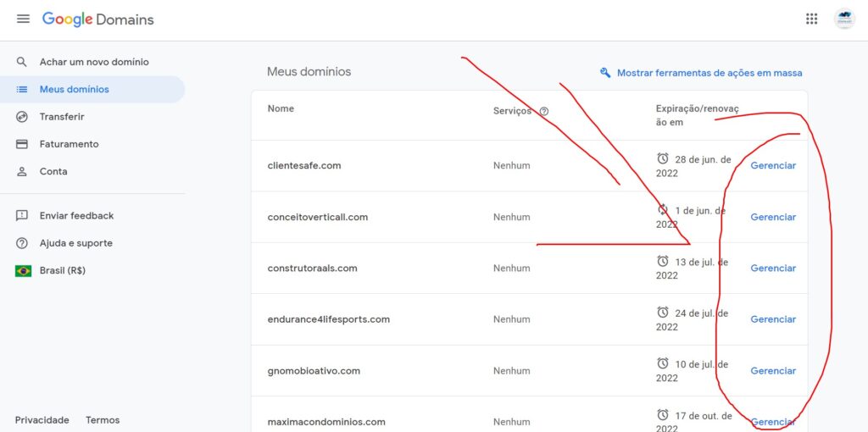
Task: Select domain construtoraals.com
Action: [312, 268]
